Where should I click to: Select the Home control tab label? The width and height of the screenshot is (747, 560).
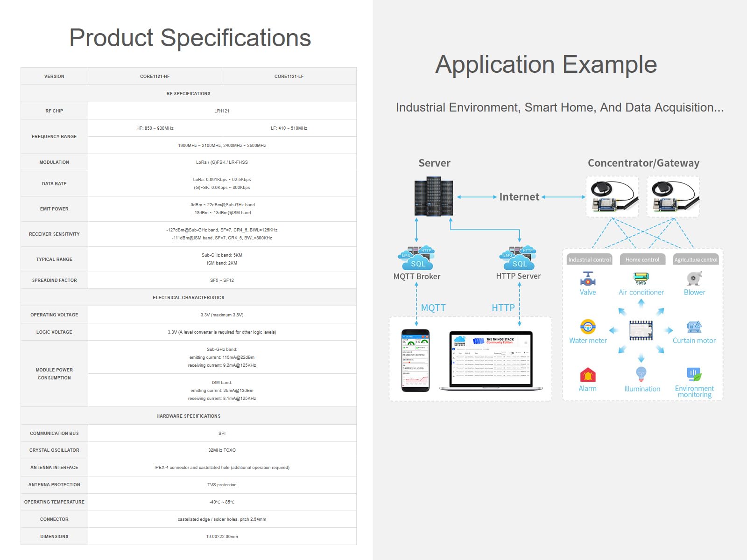[642, 259]
